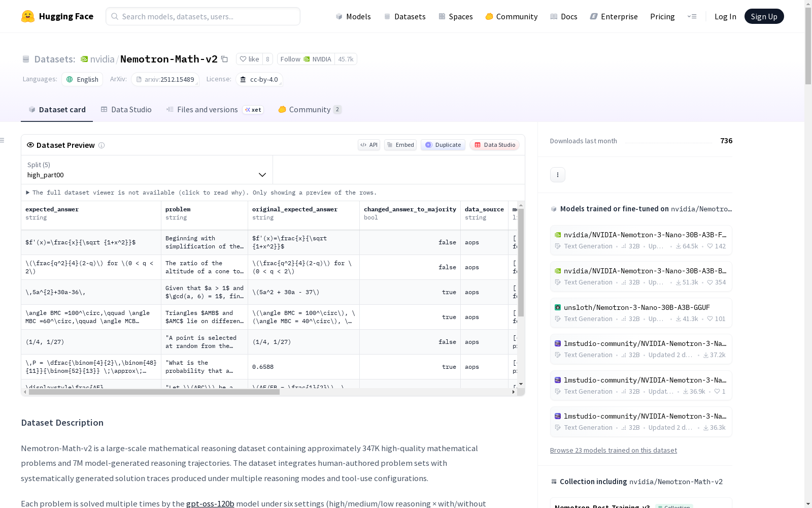Open the three-dot options menu under Downloads
This screenshot has height=508, width=812.
coord(558,175)
